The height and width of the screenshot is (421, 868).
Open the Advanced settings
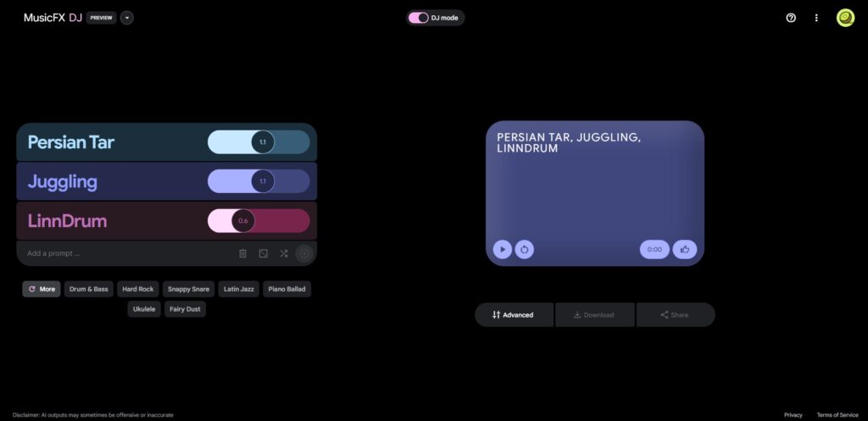pos(514,315)
